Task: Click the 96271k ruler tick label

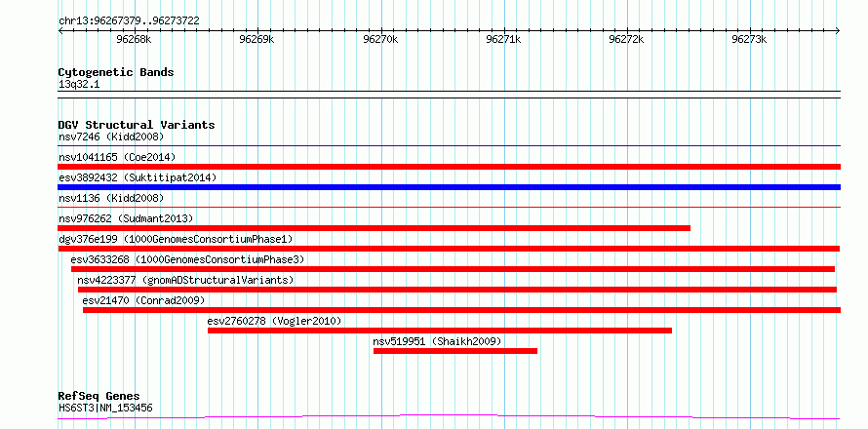Action: pyautogui.click(x=503, y=39)
